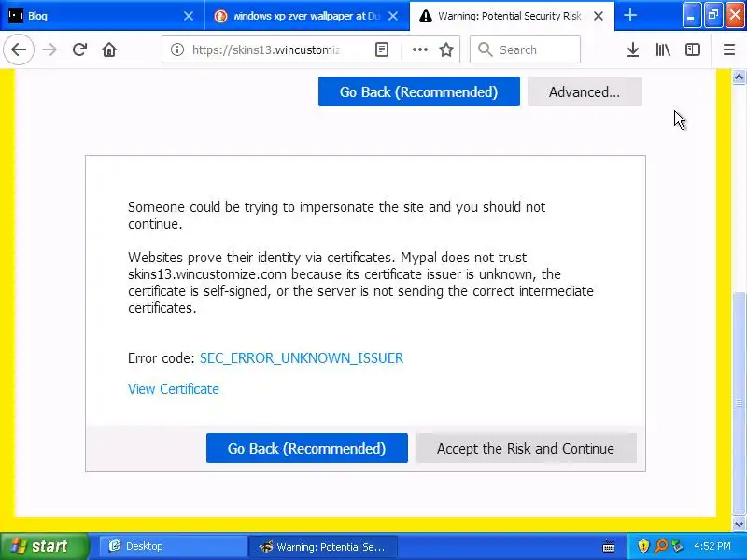Image resolution: width=747 pixels, height=560 pixels.
Task: Open the hamburger application menu
Action: (x=729, y=49)
